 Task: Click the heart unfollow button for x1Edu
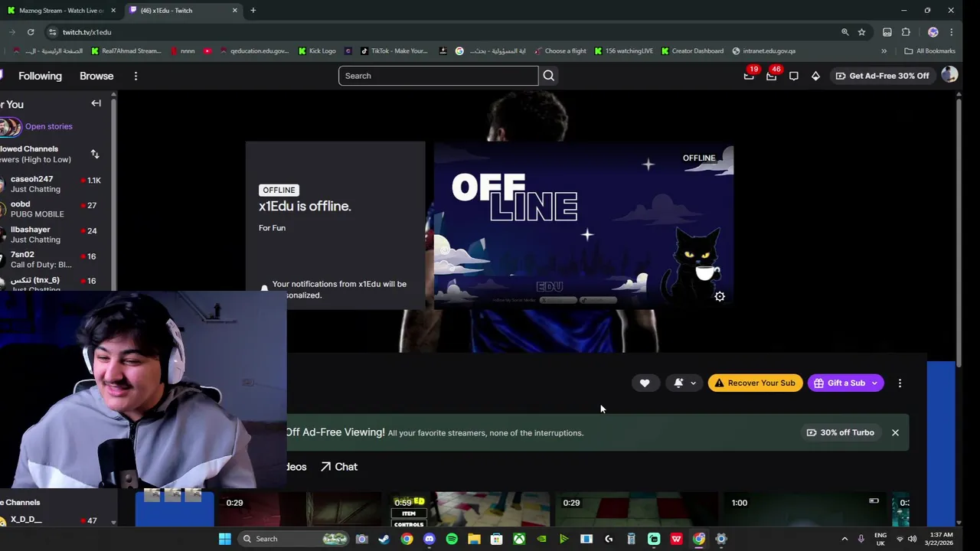click(645, 383)
